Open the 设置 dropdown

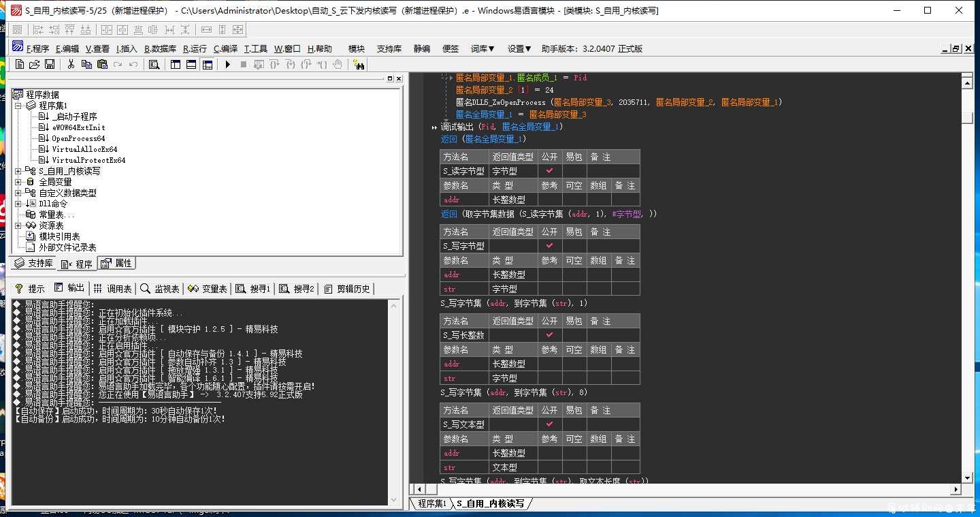click(x=519, y=48)
